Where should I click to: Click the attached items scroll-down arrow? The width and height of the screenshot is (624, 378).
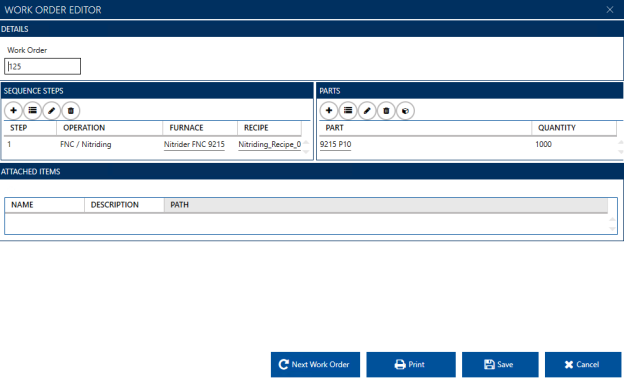pos(612,229)
